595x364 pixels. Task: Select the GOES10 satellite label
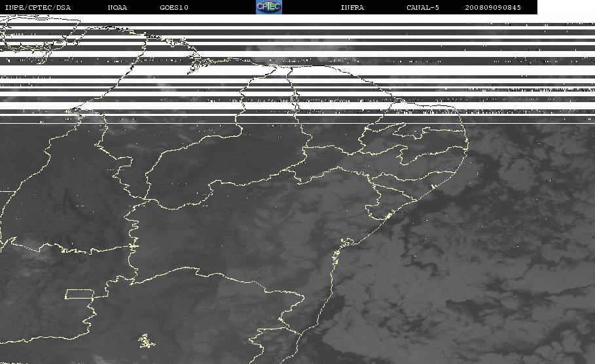click(x=174, y=8)
